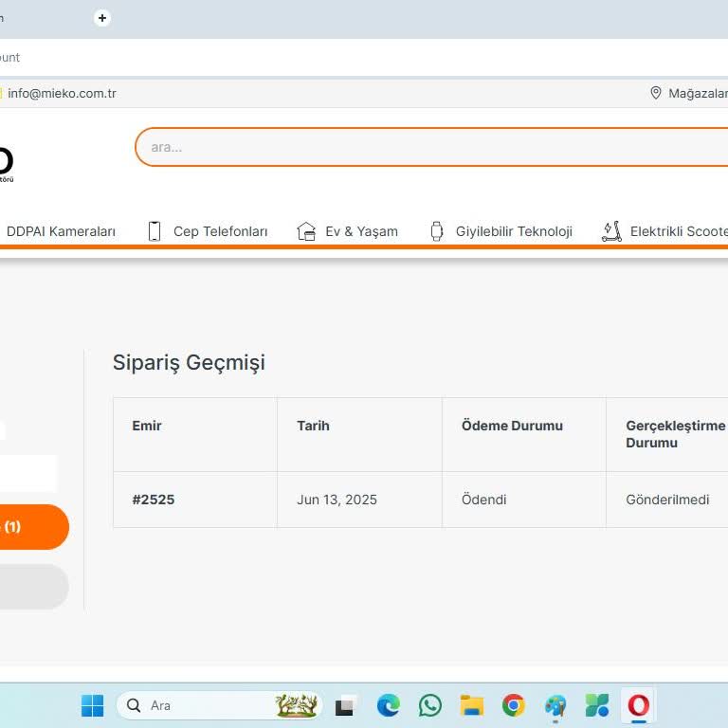Open DDPAI Kameraları category
This screenshot has width=728, height=728.
61,231
